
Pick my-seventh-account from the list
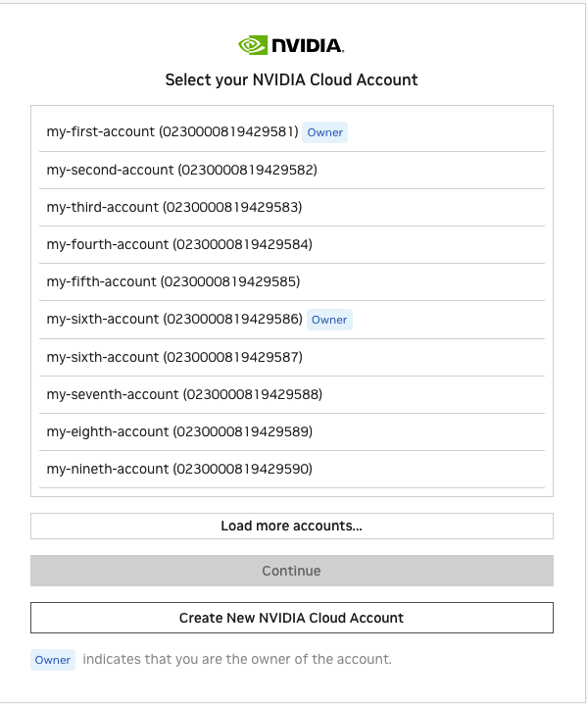pos(184,394)
